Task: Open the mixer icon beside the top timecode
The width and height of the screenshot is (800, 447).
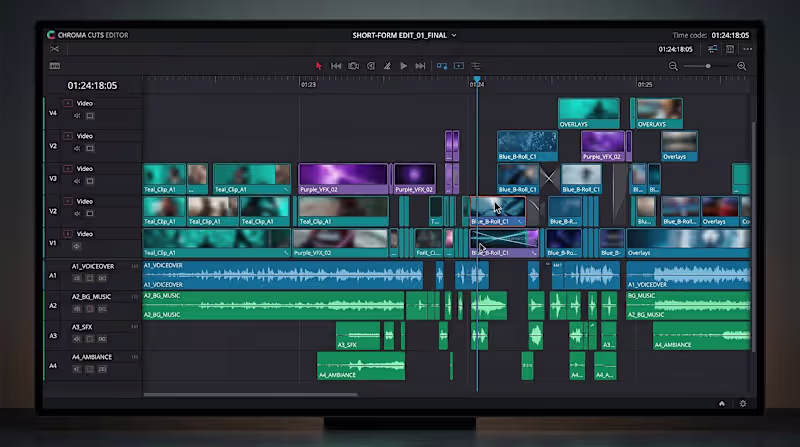Action: tap(712, 49)
